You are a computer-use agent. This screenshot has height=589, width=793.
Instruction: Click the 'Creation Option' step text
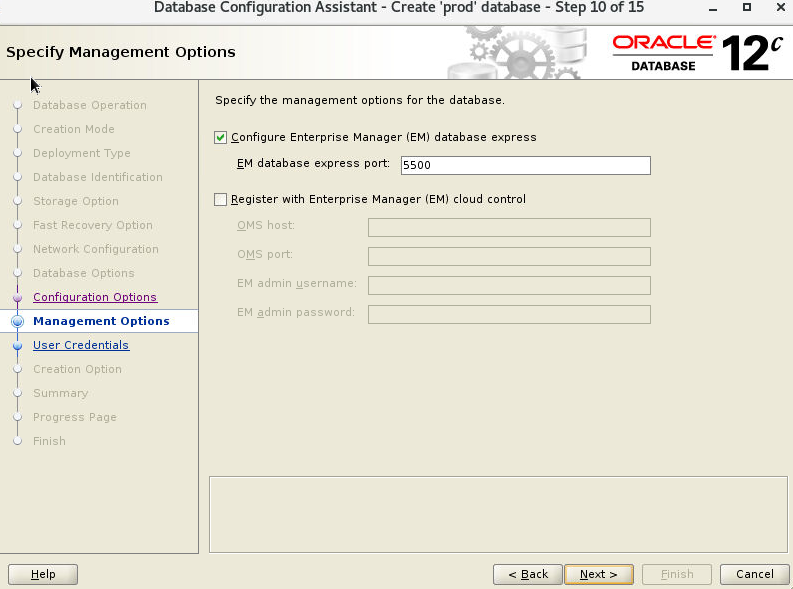click(x=77, y=369)
